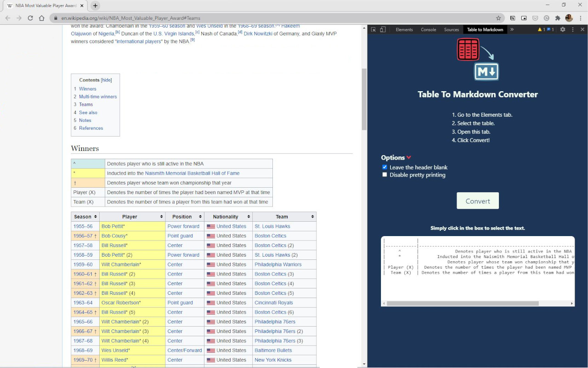
Task: Go to the See also section
Action: (x=88, y=112)
